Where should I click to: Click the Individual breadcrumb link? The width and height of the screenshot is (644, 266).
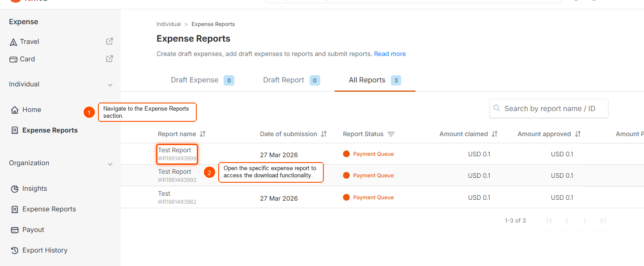169,24
